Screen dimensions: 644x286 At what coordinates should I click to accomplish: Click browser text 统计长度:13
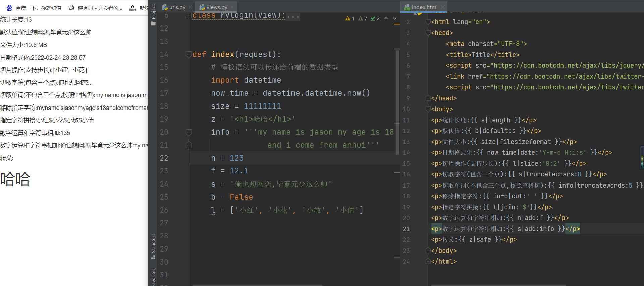(x=16, y=20)
